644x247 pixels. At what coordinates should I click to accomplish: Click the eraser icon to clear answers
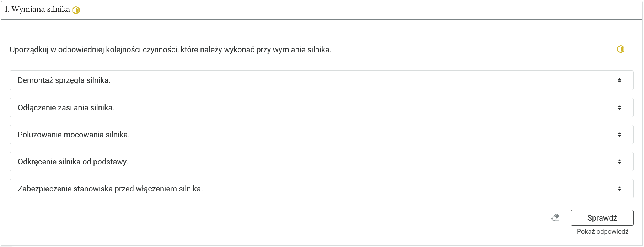point(555,217)
